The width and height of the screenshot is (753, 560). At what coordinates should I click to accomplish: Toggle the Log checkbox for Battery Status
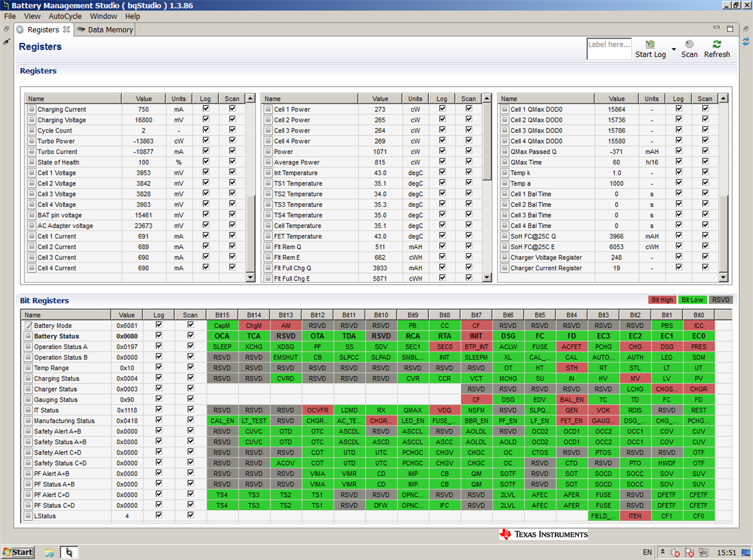pyautogui.click(x=159, y=335)
